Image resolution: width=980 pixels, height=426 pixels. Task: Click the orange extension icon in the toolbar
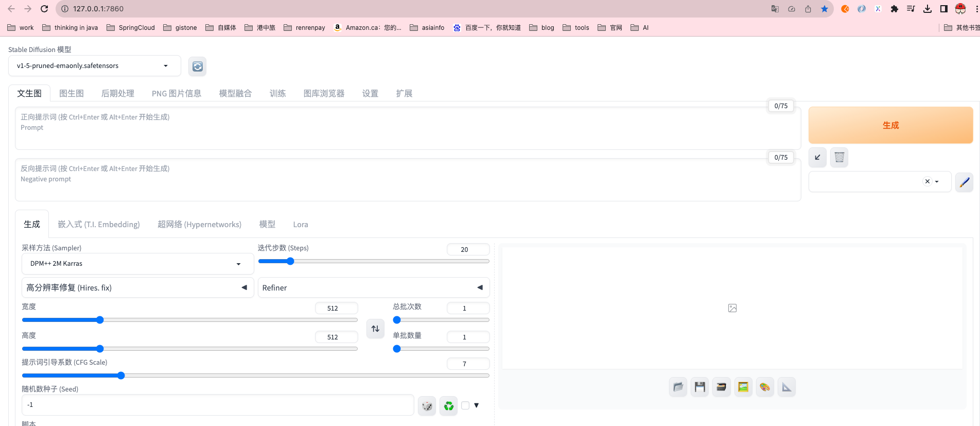(845, 9)
